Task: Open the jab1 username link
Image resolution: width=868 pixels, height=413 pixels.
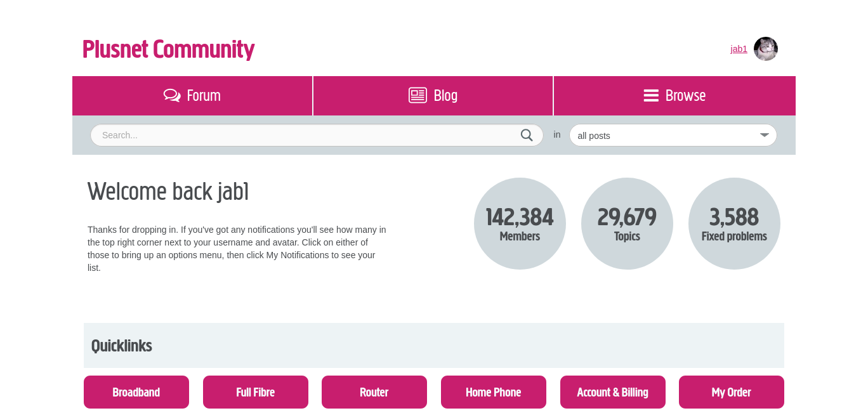Action: (739, 49)
